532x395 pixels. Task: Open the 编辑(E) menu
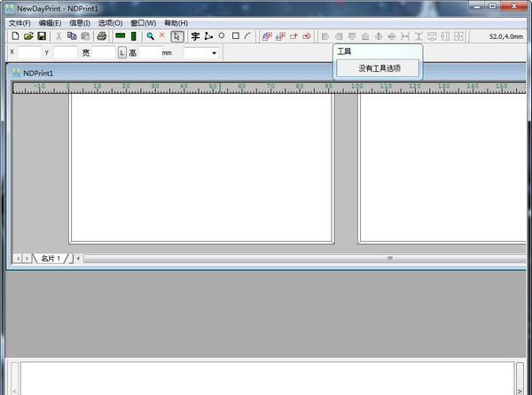tap(50, 23)
